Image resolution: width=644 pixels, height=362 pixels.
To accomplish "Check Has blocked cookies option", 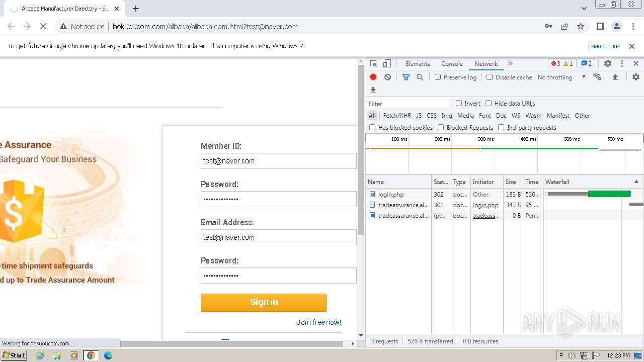I will coord(372,128).
